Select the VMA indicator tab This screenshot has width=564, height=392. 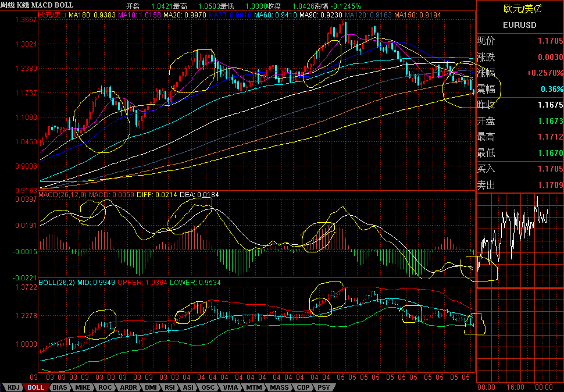230,387
